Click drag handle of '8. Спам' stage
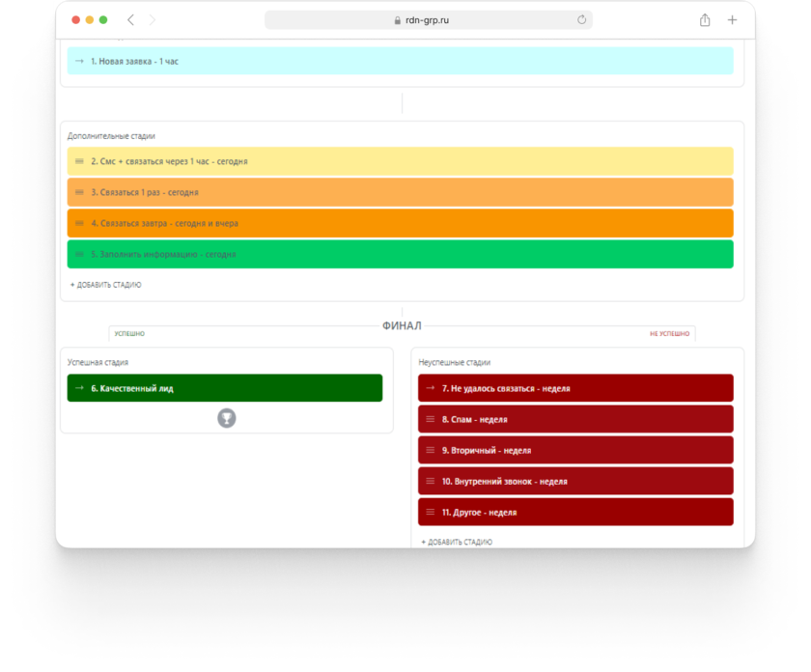Image resolution: width=811 pixels, height=672 pixels. coord(431,419)
